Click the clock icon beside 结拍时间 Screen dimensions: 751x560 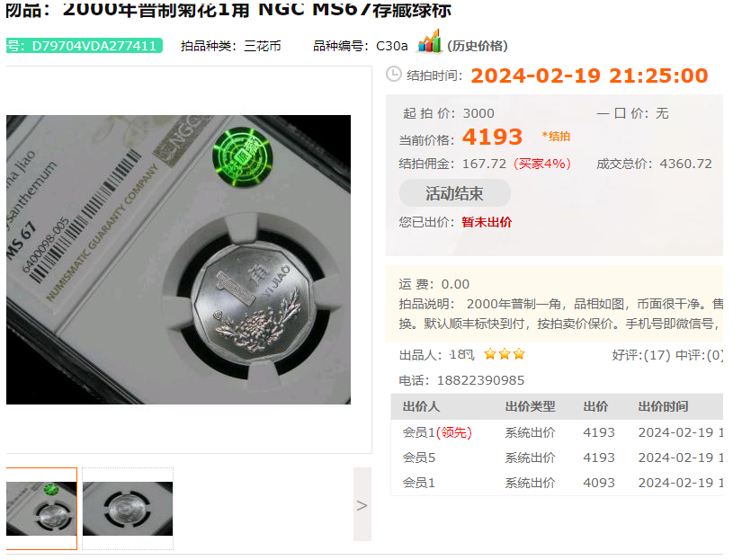[x=394, y=75]
